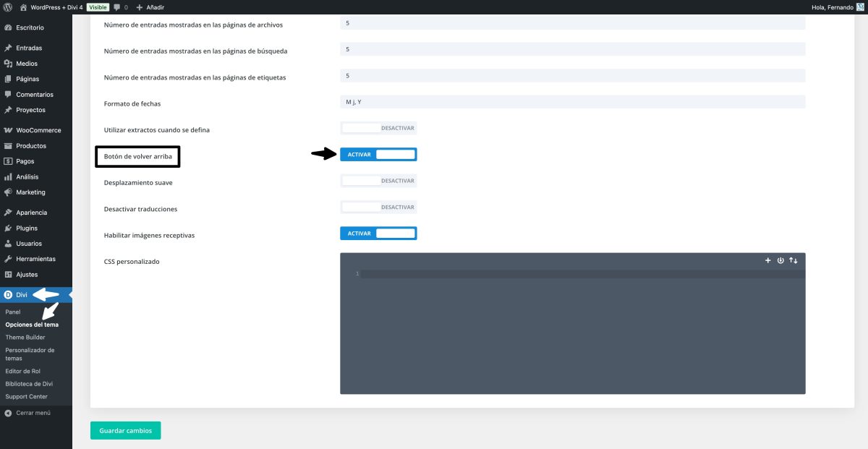The image size is (868, 449).
Task: Click the Cerrar menú collapse icon
Action: (8, 413)
